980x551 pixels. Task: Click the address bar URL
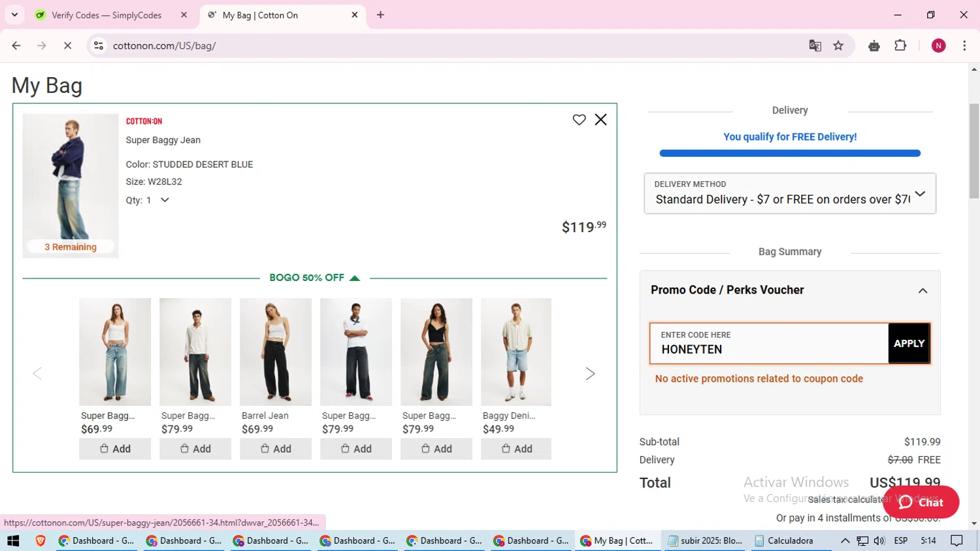point(164,46)
